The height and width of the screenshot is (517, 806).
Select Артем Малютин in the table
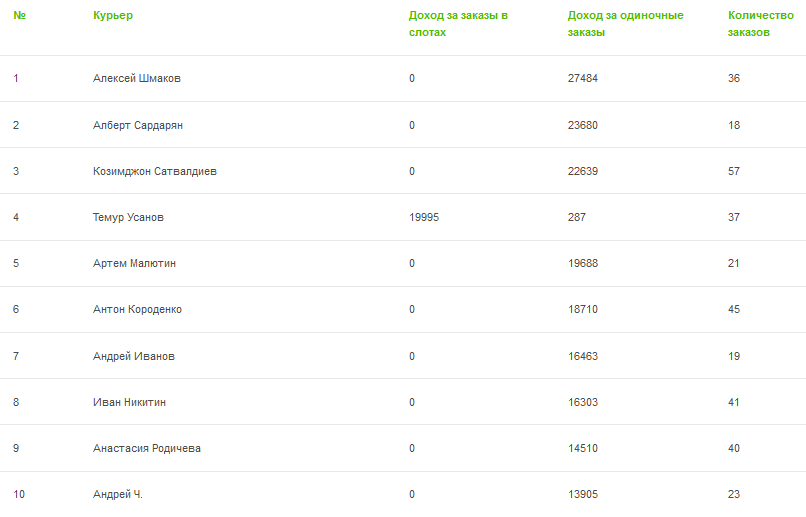point(134,263)
